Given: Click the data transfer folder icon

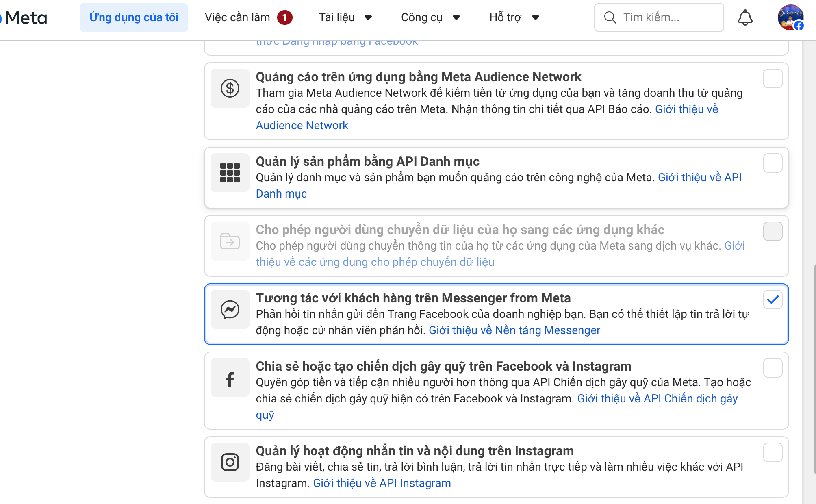Looking at the screenshot, I should (230, 241).
